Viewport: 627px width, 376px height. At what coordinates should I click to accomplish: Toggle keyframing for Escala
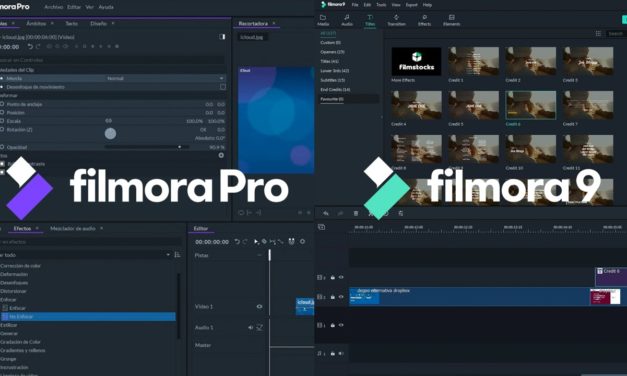[x=2, y=121]
